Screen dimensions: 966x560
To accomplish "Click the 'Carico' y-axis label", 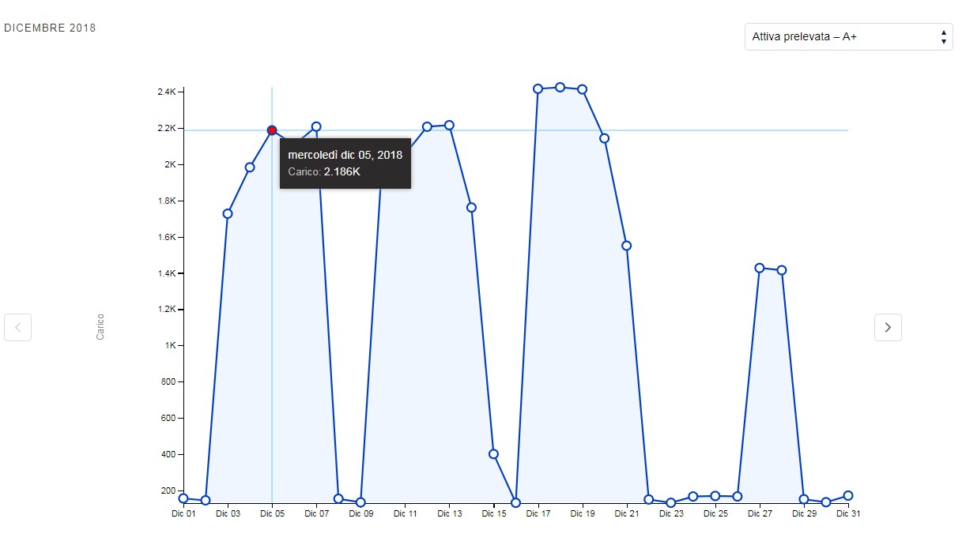I will 100,327.
